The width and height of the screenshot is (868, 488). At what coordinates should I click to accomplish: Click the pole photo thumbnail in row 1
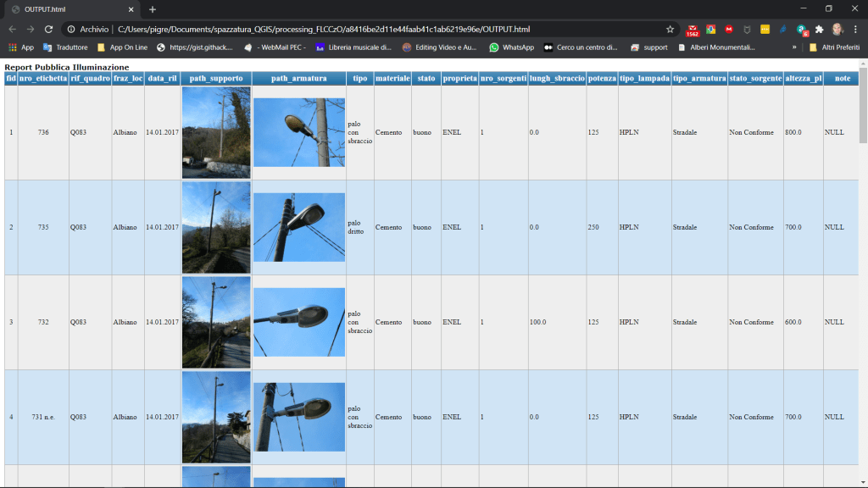coord(216,132)
